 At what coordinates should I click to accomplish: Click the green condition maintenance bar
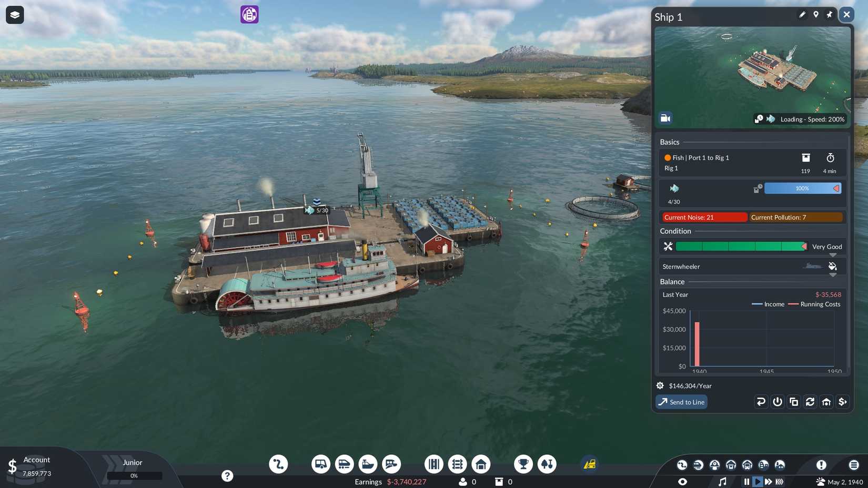[741, 246]
